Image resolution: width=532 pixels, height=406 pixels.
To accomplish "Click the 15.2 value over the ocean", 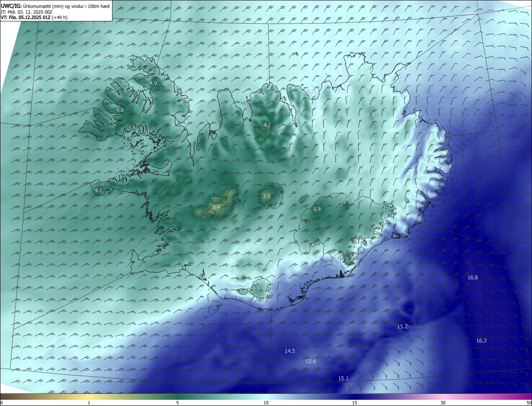I will (402, 327).
